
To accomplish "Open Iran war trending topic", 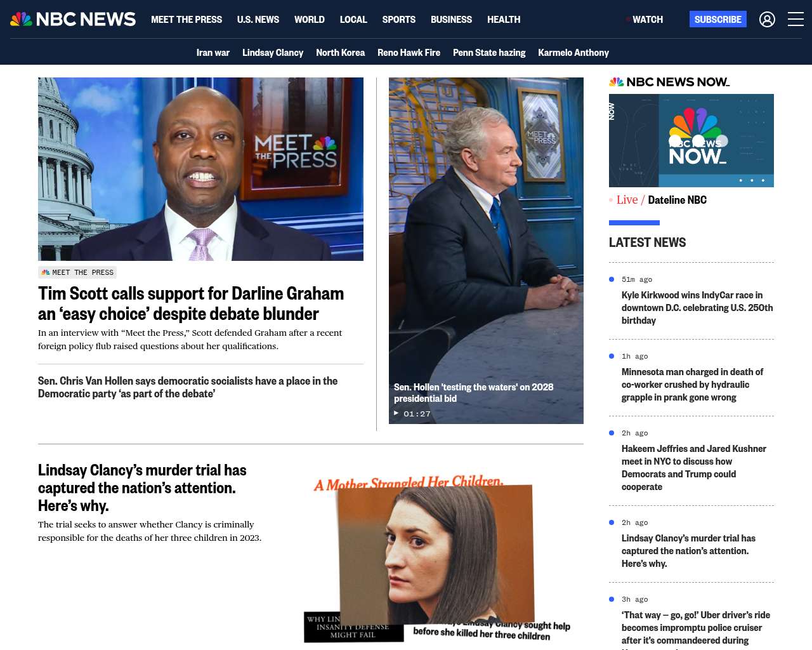I will [213, 53].
